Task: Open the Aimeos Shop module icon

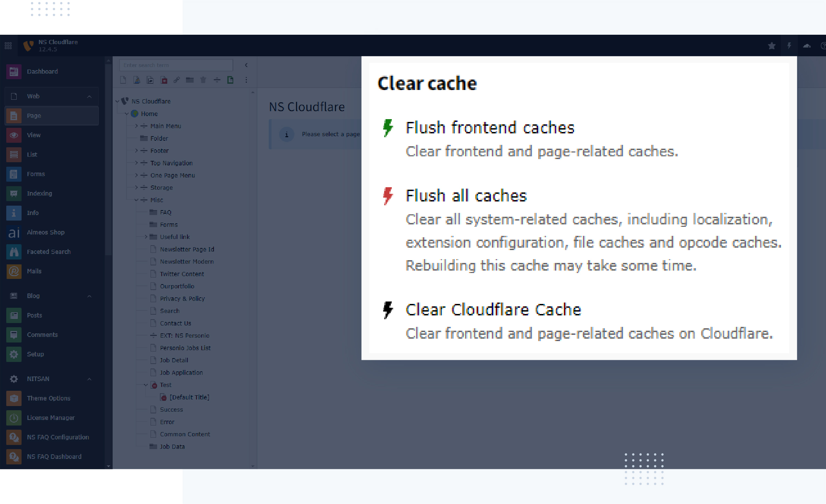Action: coord(14,232)
